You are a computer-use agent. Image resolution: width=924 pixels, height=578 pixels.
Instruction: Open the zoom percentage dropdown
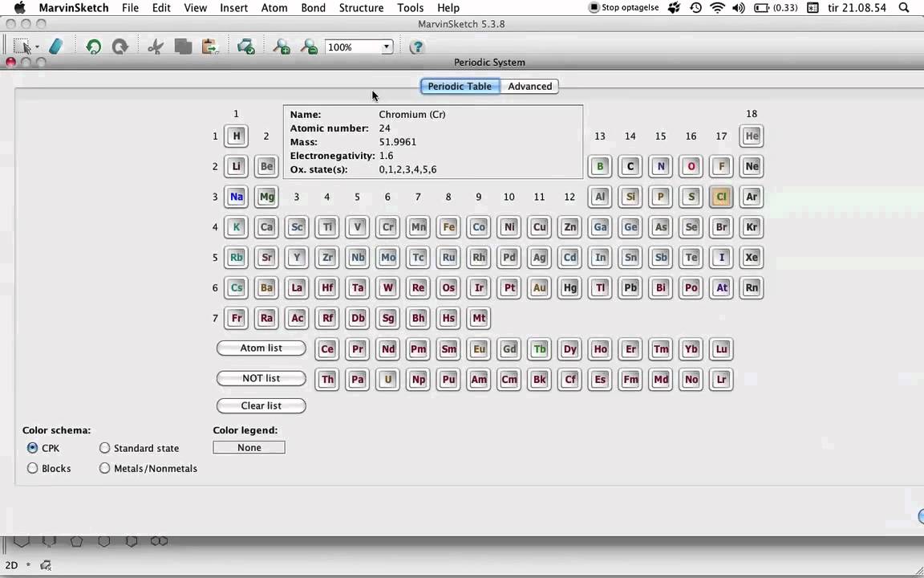(387, 47)
